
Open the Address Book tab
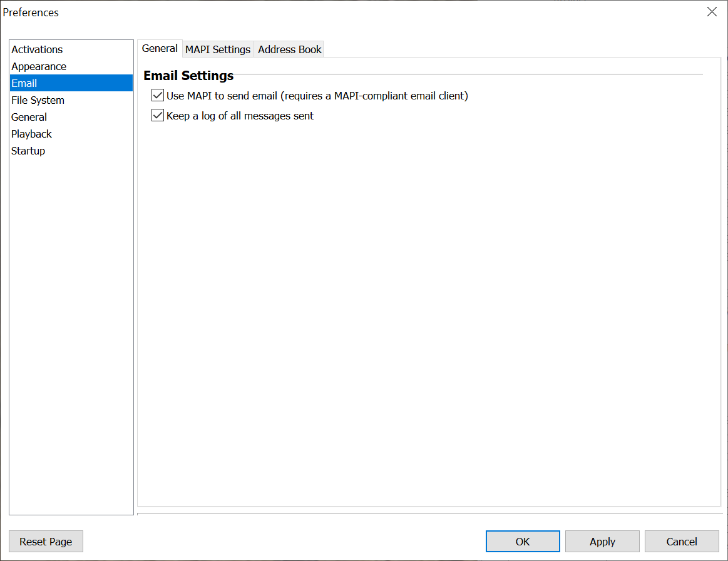(x=289, y=49)
